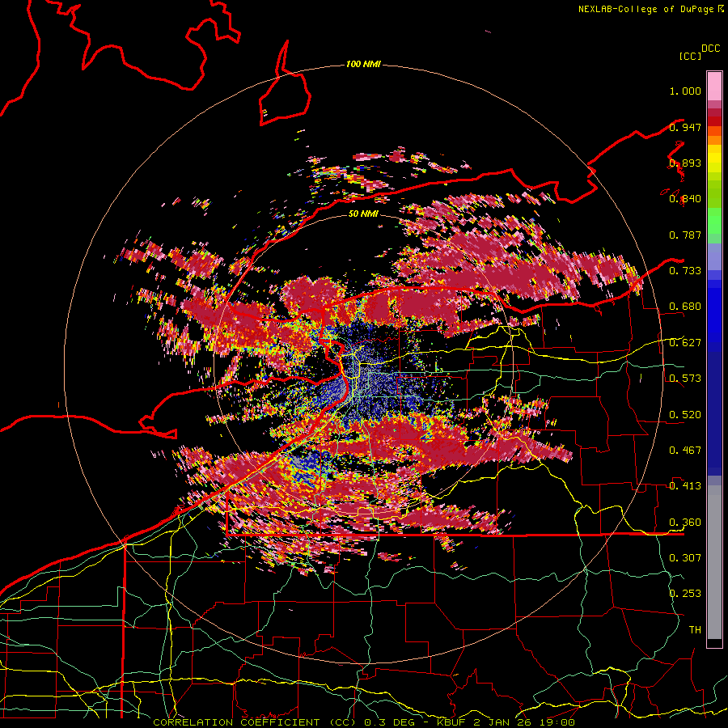The image size is (728, 728).
Task: Click the 0.360 color scale label
Action: (x=685, y=523)
